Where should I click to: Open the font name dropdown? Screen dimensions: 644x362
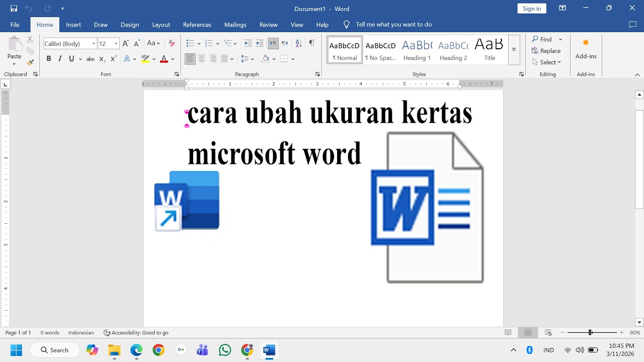[94, 44]
